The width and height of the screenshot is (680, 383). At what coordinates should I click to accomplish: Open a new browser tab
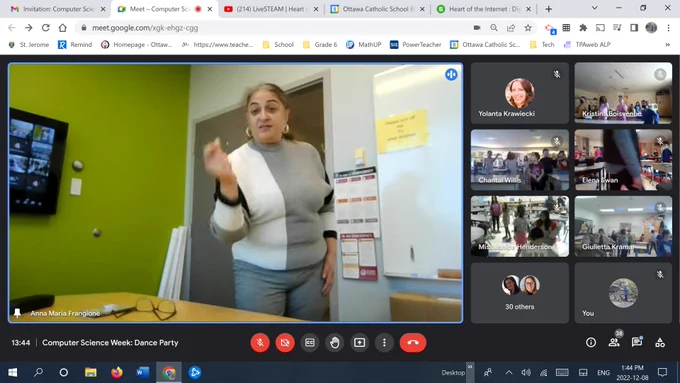548,9
